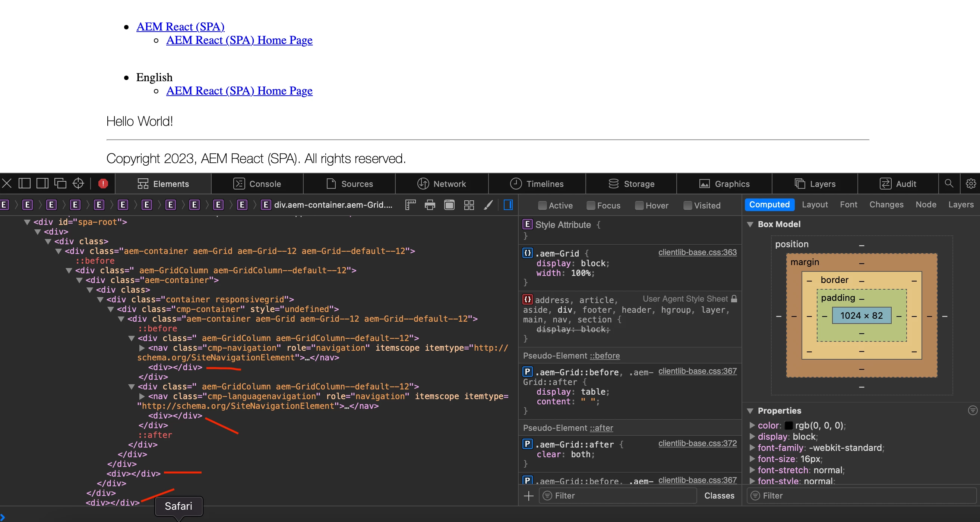This screenshot has height=522, width=980.
Task: Click the red error indicator icon
Action: [x=103, y=184]
